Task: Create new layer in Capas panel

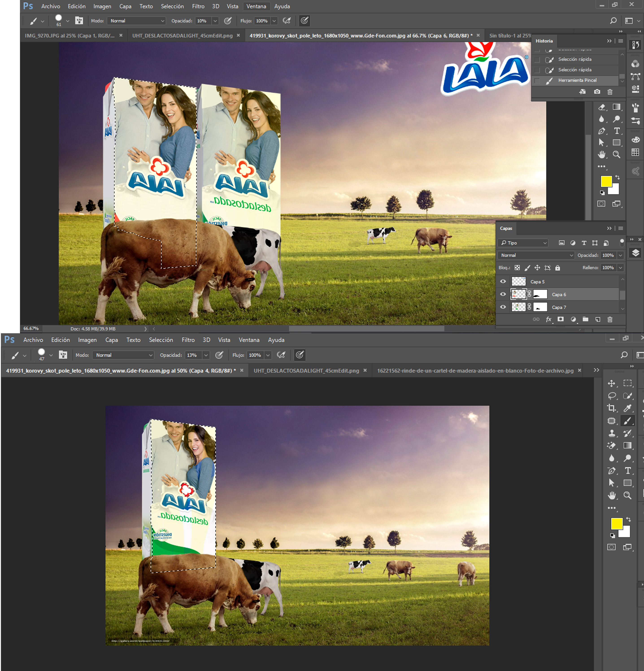Action: click(598, 319)
